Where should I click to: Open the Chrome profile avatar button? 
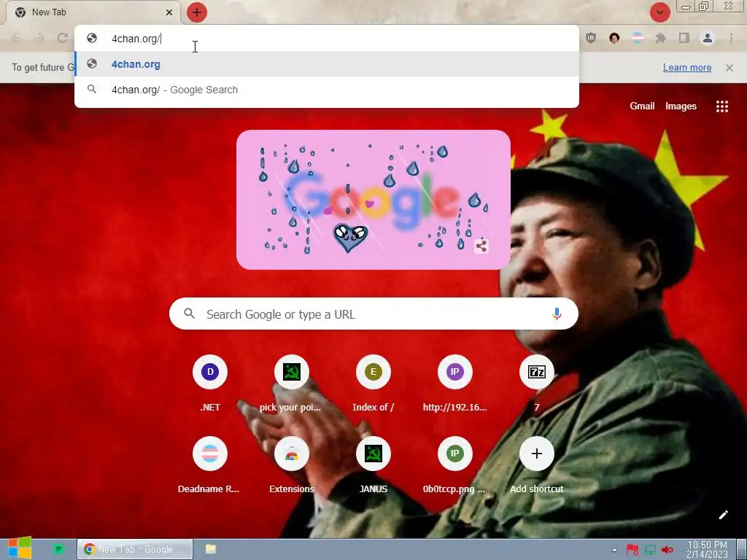click(708, 38)
